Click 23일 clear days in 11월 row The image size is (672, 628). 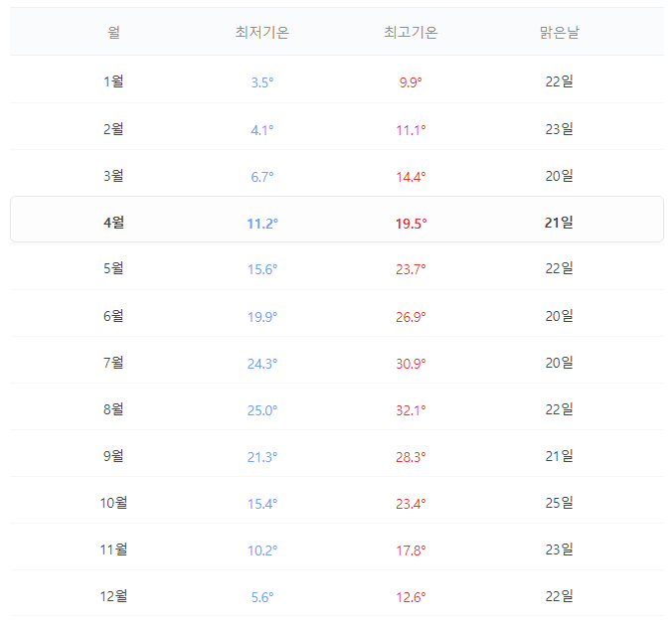pos(560,549)
